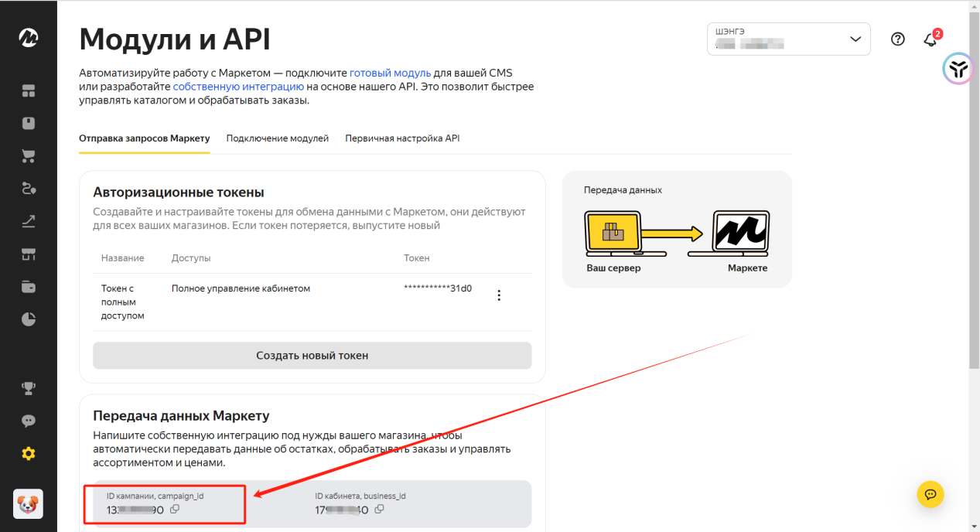Open the yellow support chat button

[x=930, y=493]
